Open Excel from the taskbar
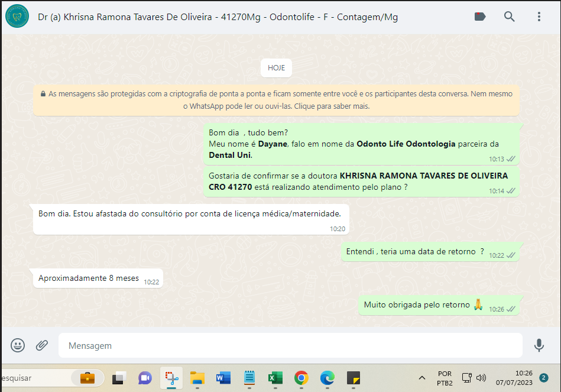This screenshot has height=392, width=561. tap(275, 378)
